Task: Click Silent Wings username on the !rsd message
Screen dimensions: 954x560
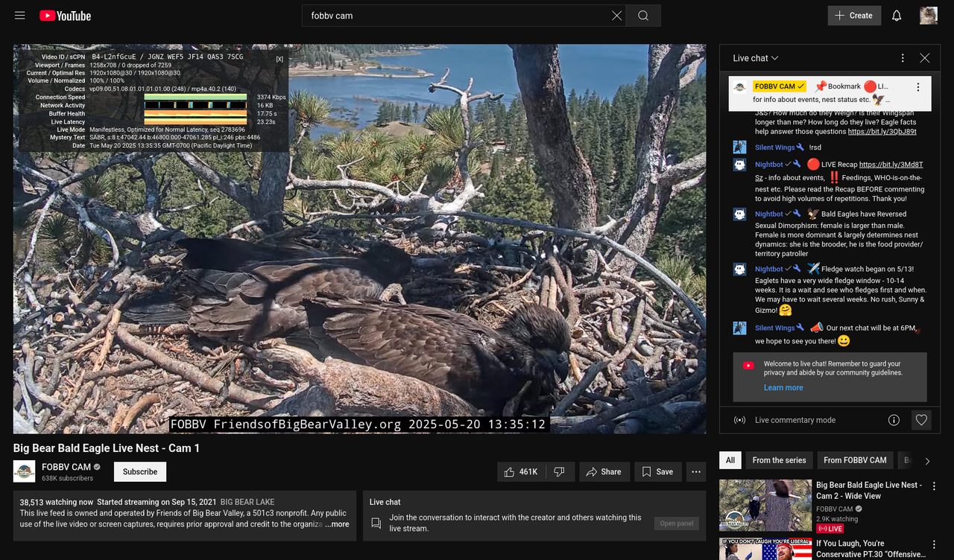Action: 775,147
